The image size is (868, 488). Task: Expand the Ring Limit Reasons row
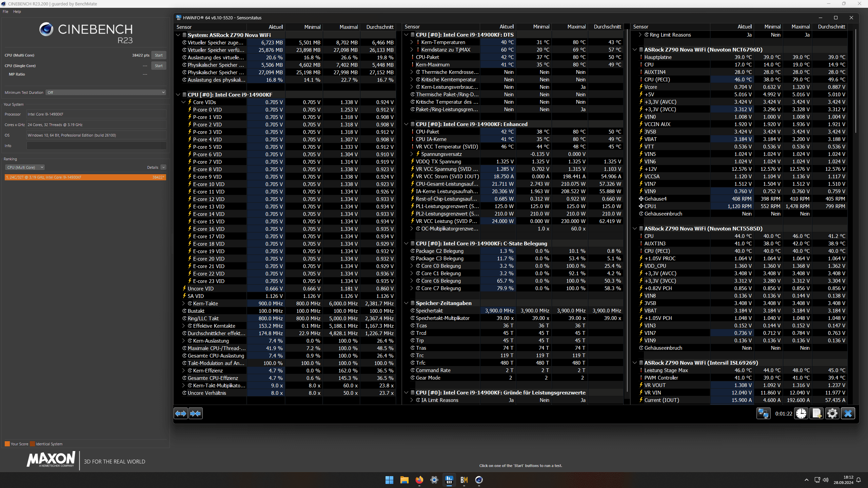pos(640,35)
